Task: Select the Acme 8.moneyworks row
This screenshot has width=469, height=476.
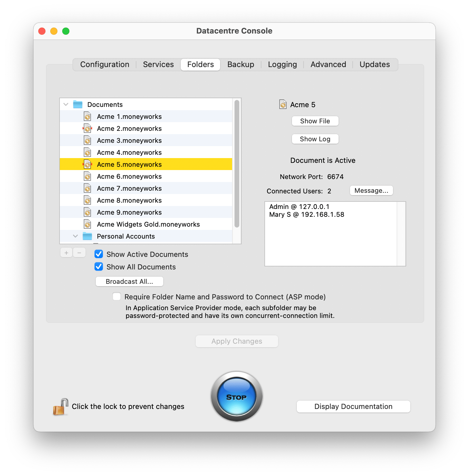Action: (146, 200)
